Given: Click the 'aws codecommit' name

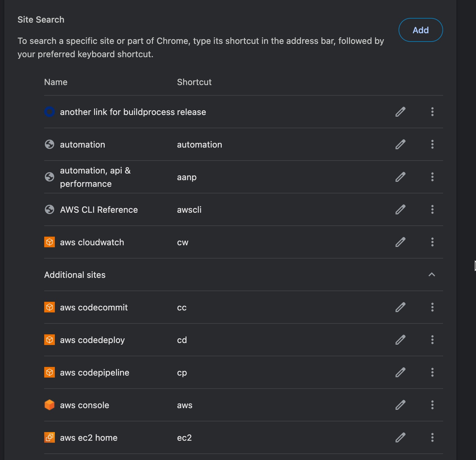Looking at the screenshot, I should (94, 307).
